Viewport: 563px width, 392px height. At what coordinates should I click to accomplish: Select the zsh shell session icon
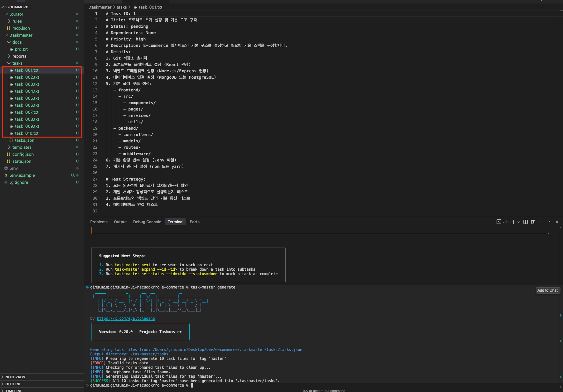[x=499, y=222]
